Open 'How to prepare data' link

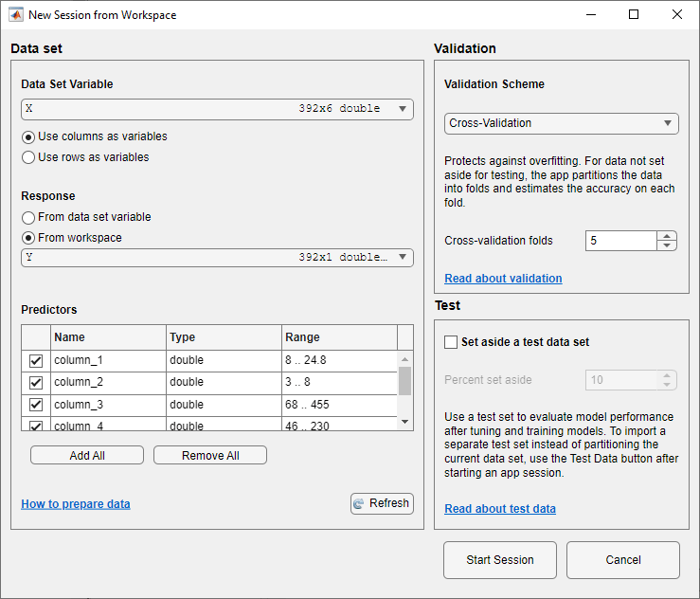pos(76,504)
